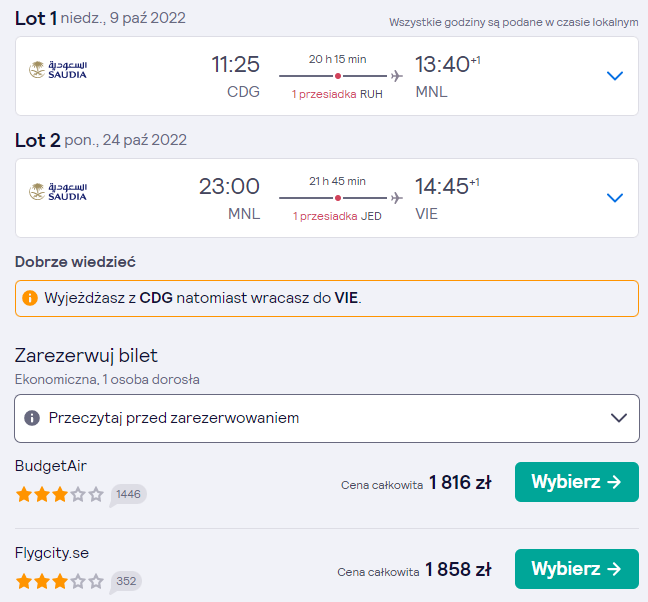Click the Saudia logo on Lot 1
Screen dimensions: 648x602
coord(58,70)
